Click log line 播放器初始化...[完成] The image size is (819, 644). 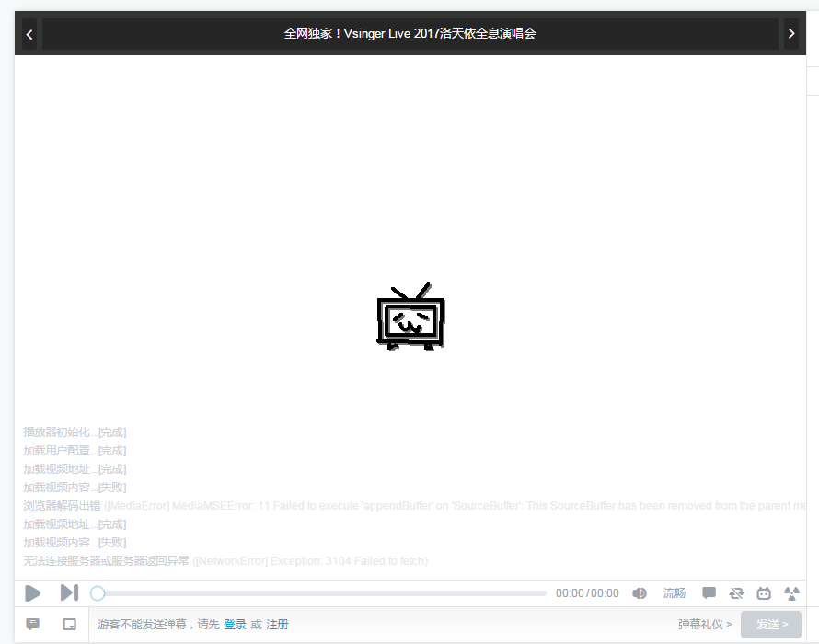[75, 432]
